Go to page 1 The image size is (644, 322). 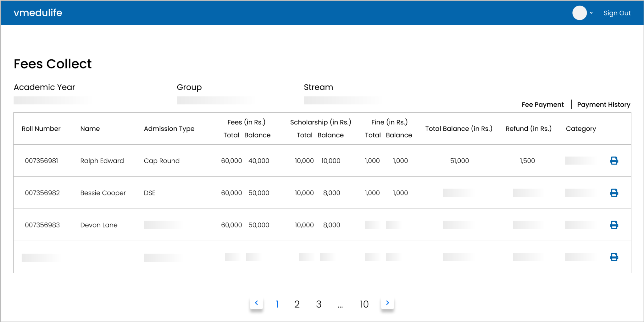click(277, 304)
